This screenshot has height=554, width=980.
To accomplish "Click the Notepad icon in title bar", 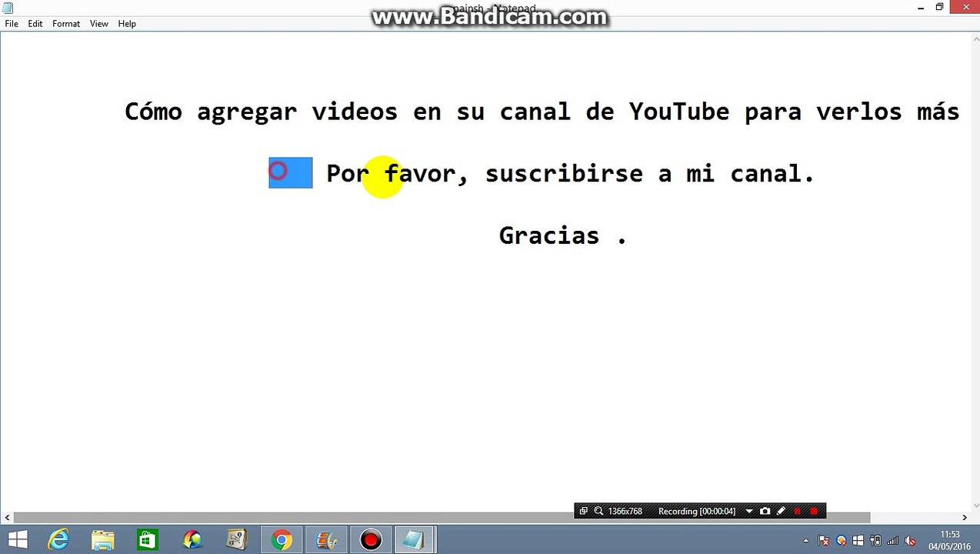I will [x=8, y=8].
